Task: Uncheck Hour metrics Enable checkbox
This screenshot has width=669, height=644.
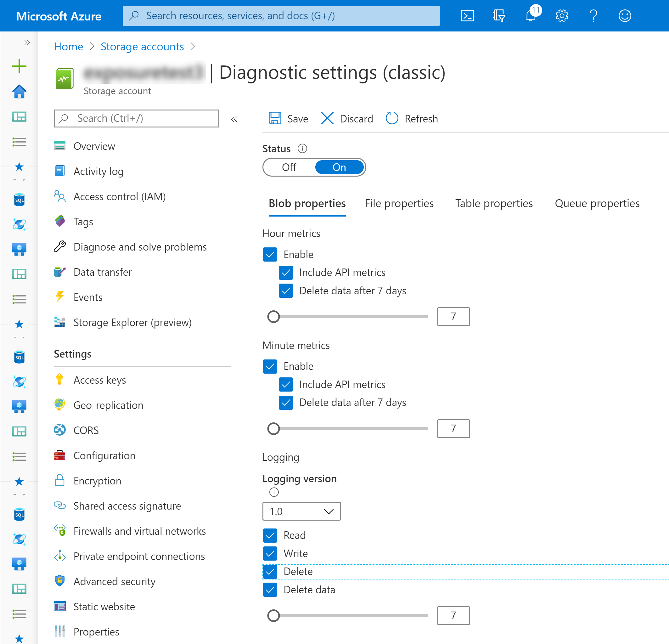Action: point(270,254)
